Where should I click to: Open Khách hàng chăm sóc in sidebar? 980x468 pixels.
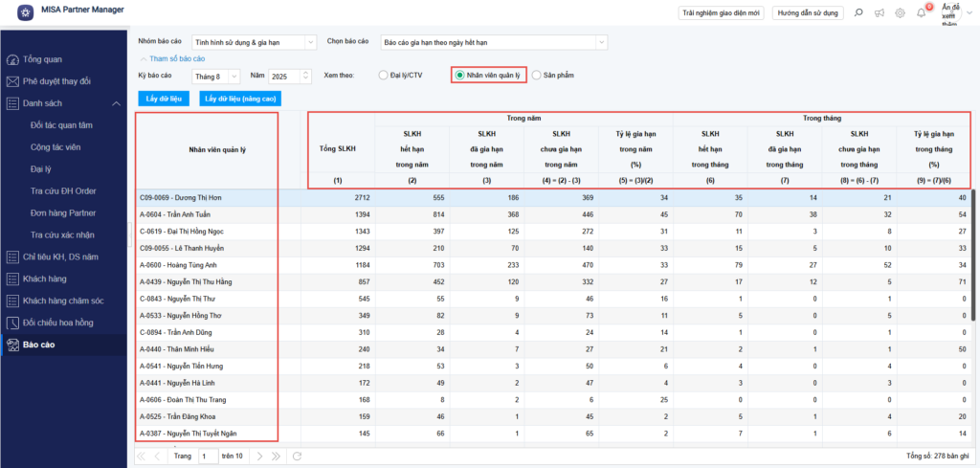click(x=63, y=301)
